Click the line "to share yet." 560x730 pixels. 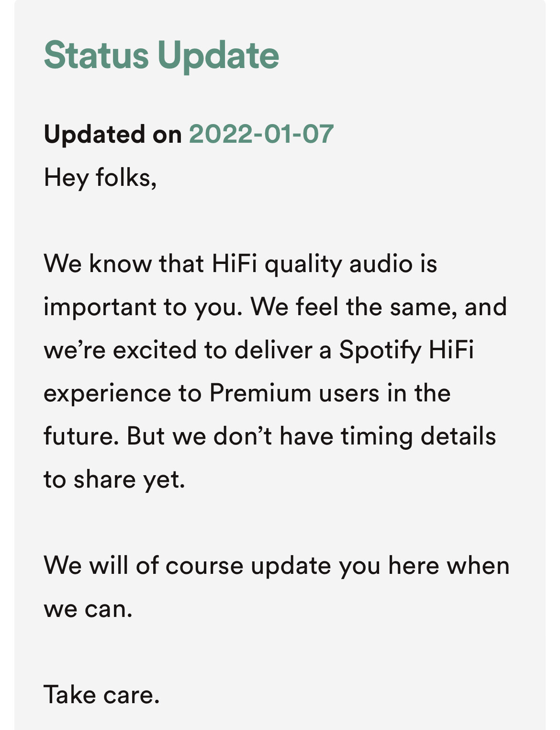114,479
